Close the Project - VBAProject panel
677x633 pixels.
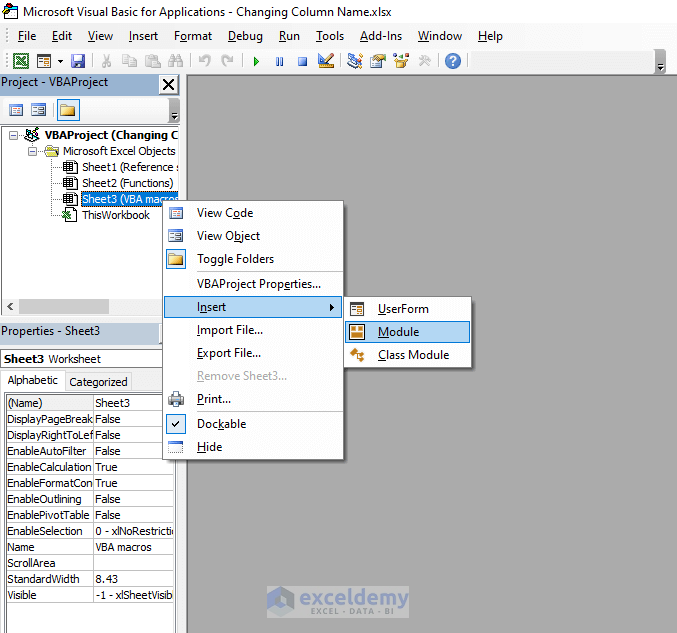click(x=168, y=84)
